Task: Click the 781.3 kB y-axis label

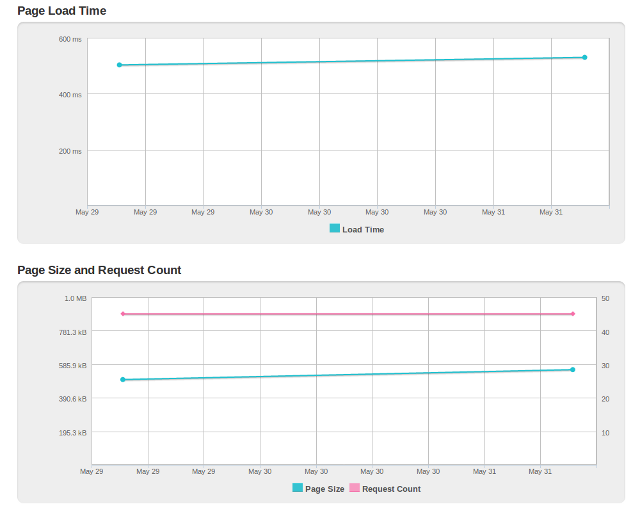Action: 73,332
